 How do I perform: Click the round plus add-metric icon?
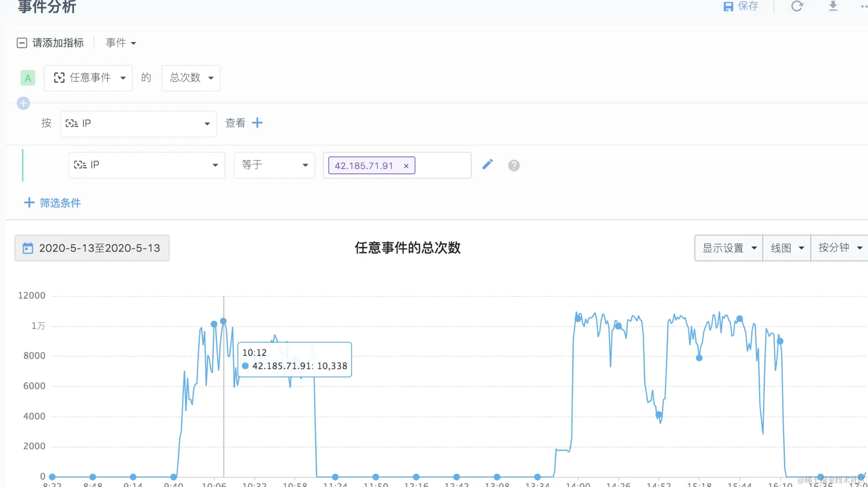(23, 103)
